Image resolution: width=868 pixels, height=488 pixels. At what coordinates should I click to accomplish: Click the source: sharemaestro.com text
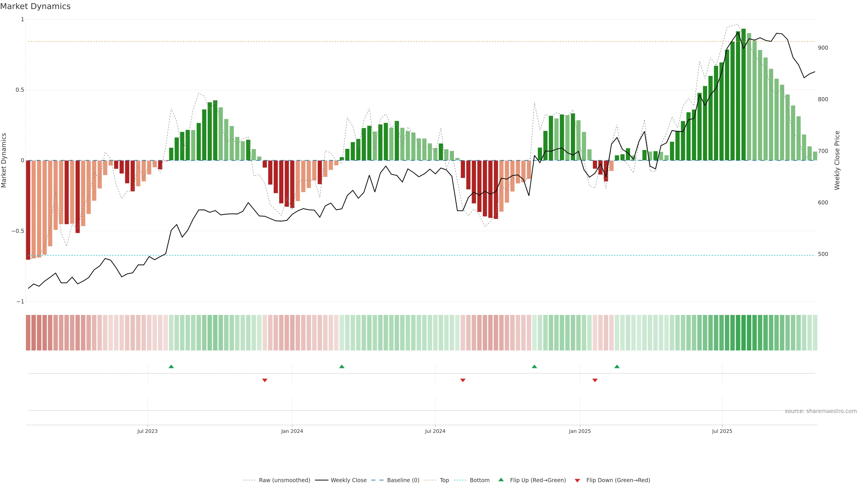pyautogui.click(x=821, y=411)
